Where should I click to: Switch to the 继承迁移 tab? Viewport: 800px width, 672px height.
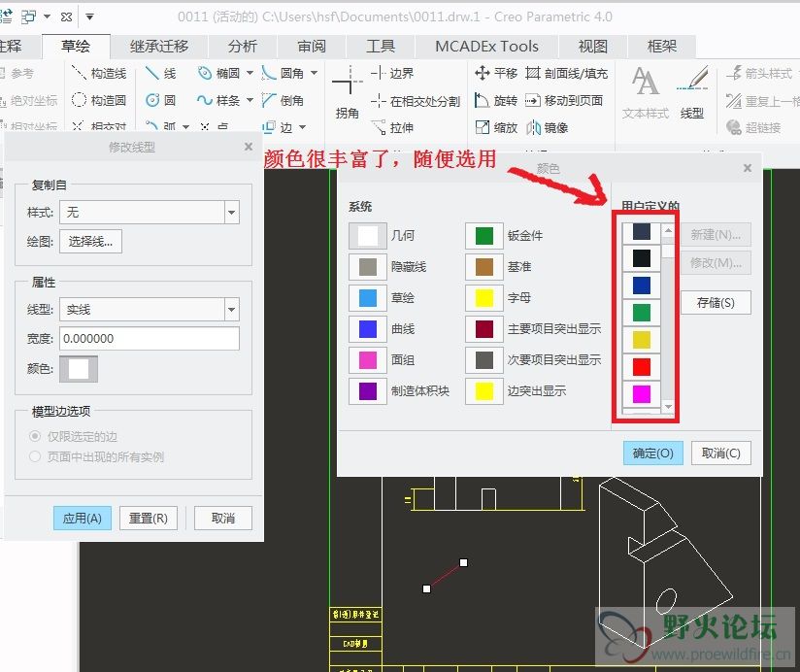[x=159, y=47]
